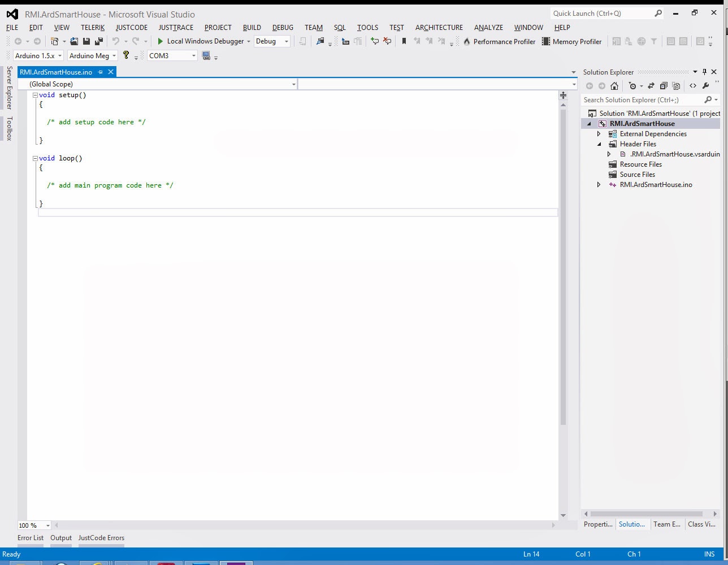Collapse the RMI.ArdSmartHouse project node
Screen dimensions: 728x565
[589, 124]
